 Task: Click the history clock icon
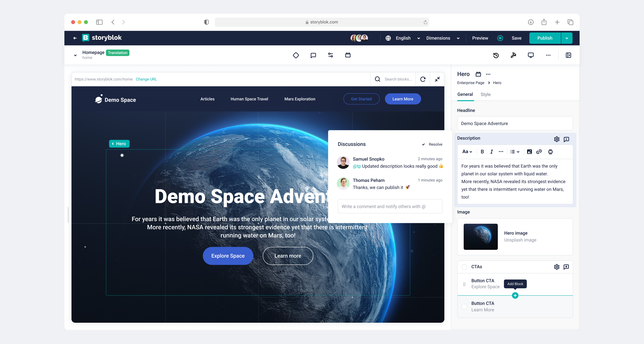[x=496, y=55]
